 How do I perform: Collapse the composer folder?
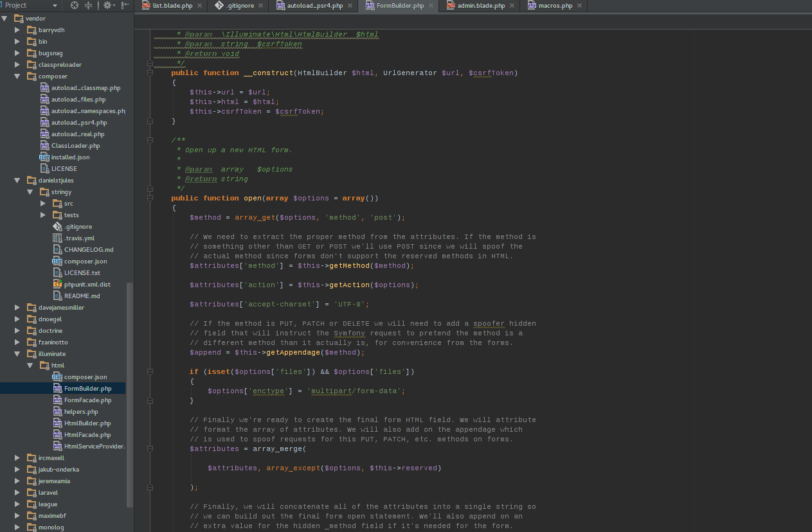[x=17, y=76]
